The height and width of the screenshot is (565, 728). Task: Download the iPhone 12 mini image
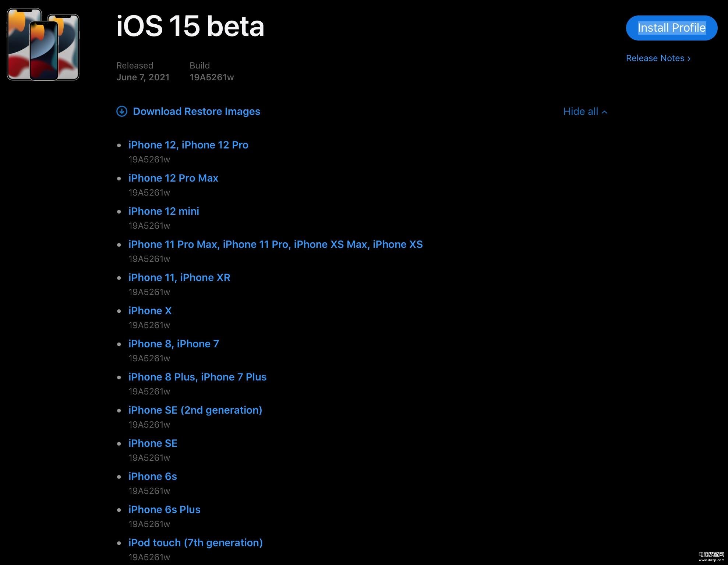164,211
